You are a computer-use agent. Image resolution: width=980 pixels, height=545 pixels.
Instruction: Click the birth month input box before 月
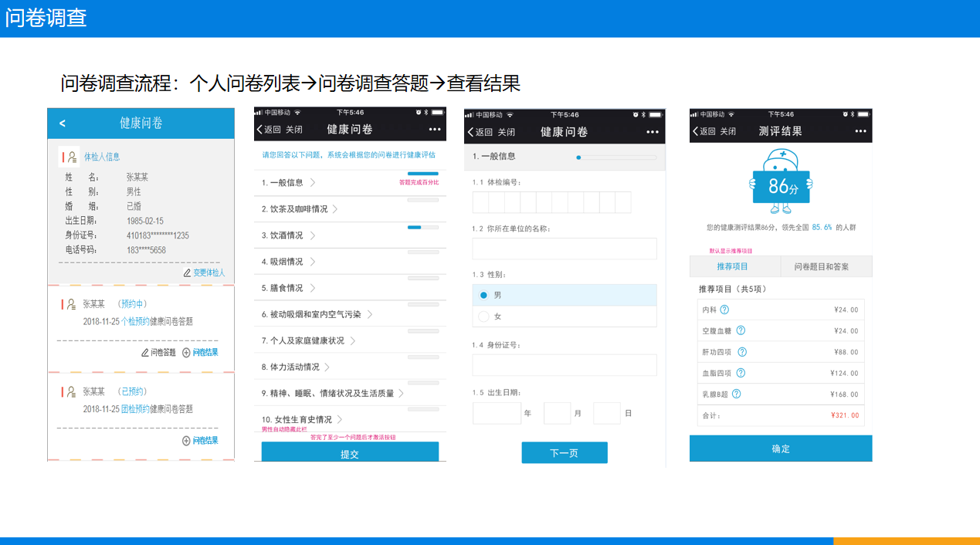[x=558, y=413]
